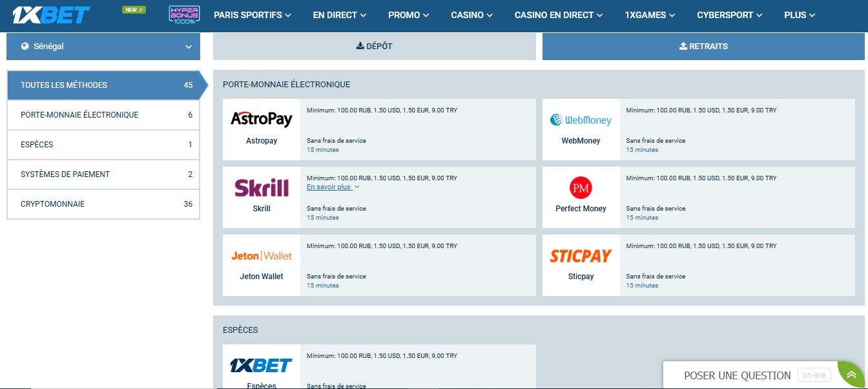The height and width of the screenshot is (389, 868).
Task: Select Porte-monnaie électronique filter
Action: click(x=103, y=115)
